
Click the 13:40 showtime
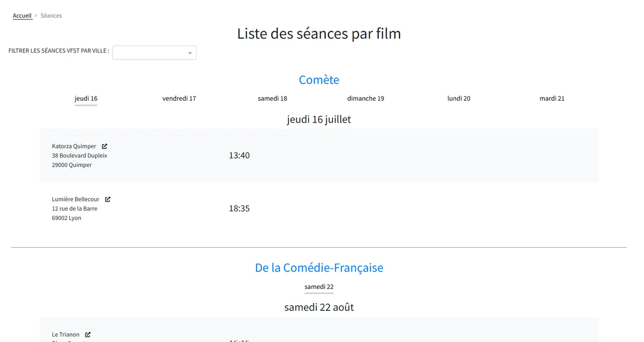point(239,155)
